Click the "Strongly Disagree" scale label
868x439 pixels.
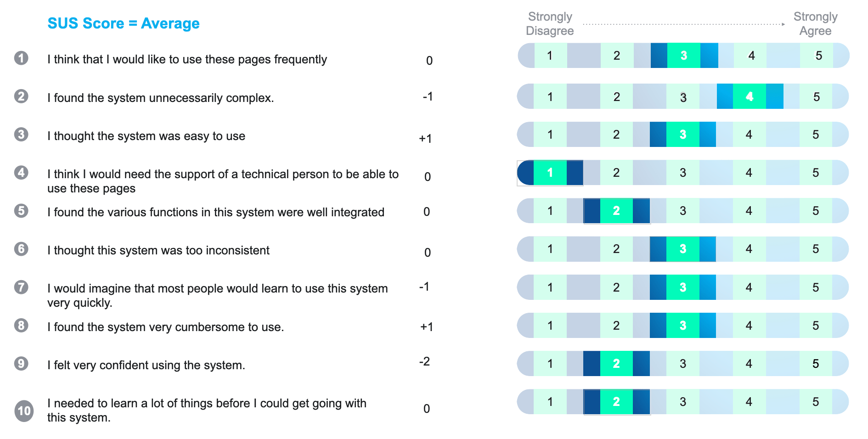click(550, 23)
